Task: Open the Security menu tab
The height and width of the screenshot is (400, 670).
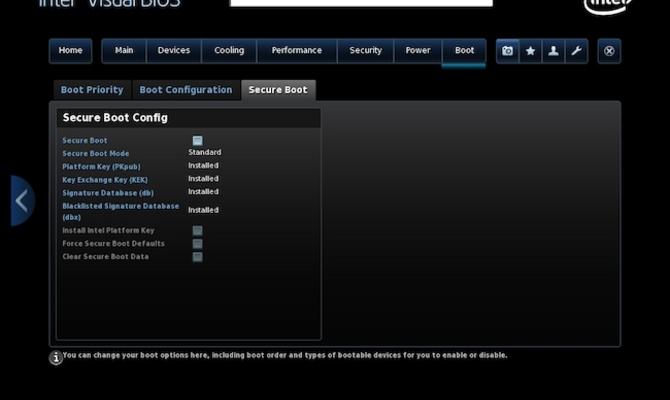Action: click(365, 51)
